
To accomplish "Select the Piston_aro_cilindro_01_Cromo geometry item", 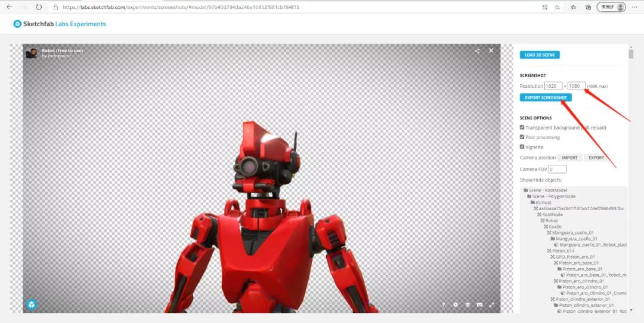I will coord(596,293).
